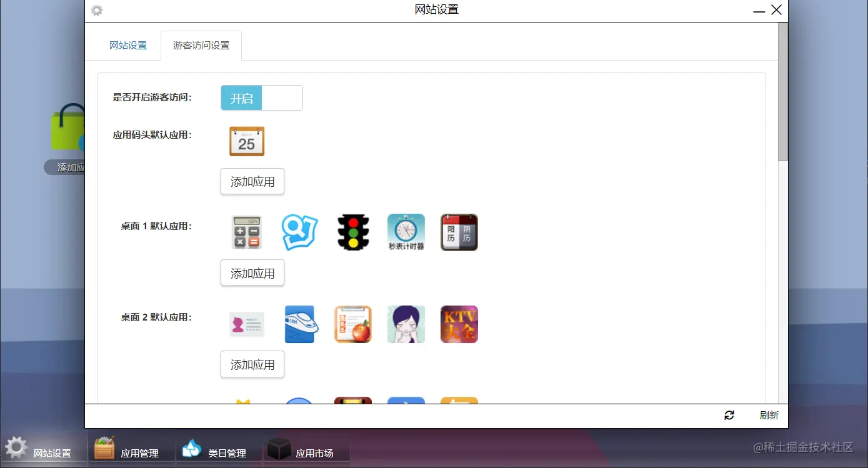Image resolution: width=868 pixels, height=468 pixels.
Task: Close the 网站设置 window
Action: pos(777,10)
